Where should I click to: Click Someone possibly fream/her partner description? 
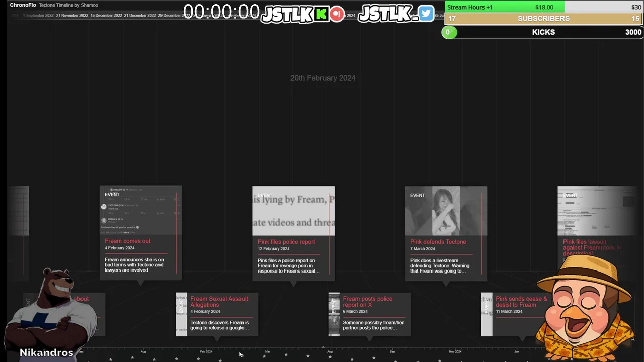pyautogui.click(x=373, y=325)
